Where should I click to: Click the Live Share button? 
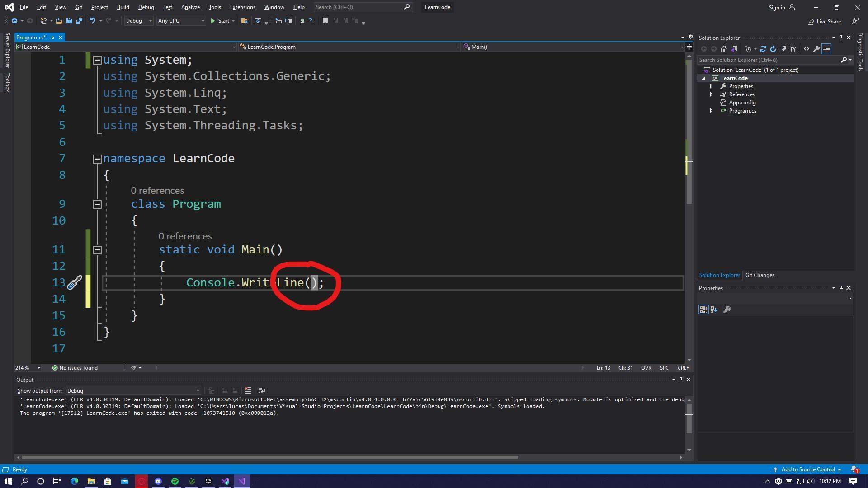pyautogui.click(x=824, y=21)
